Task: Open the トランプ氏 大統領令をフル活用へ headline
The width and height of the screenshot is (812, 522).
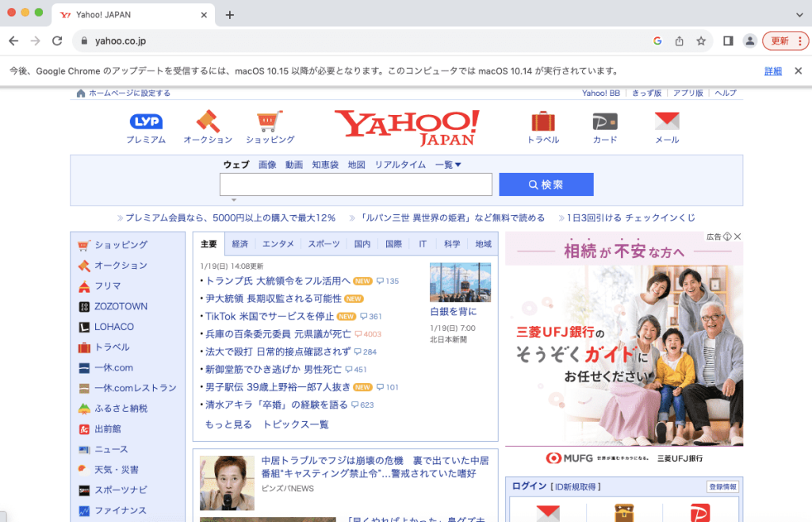Action: [278, 281]
